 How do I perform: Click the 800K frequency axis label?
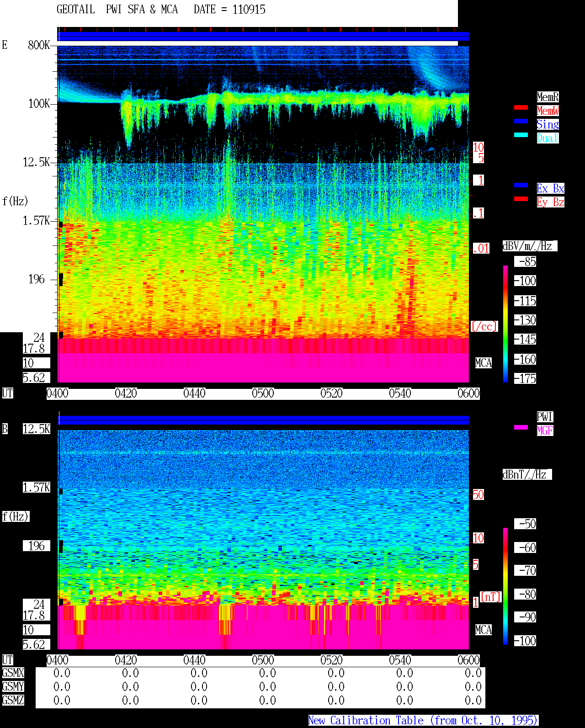click(x=39, y=45)
